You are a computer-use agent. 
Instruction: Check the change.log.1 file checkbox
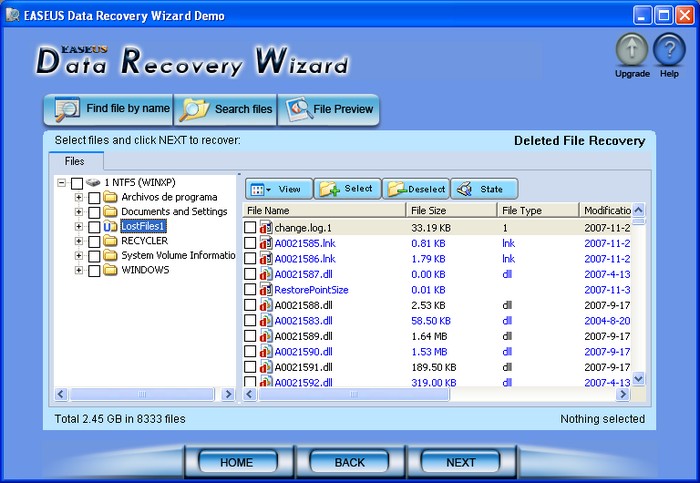[250, 228]
